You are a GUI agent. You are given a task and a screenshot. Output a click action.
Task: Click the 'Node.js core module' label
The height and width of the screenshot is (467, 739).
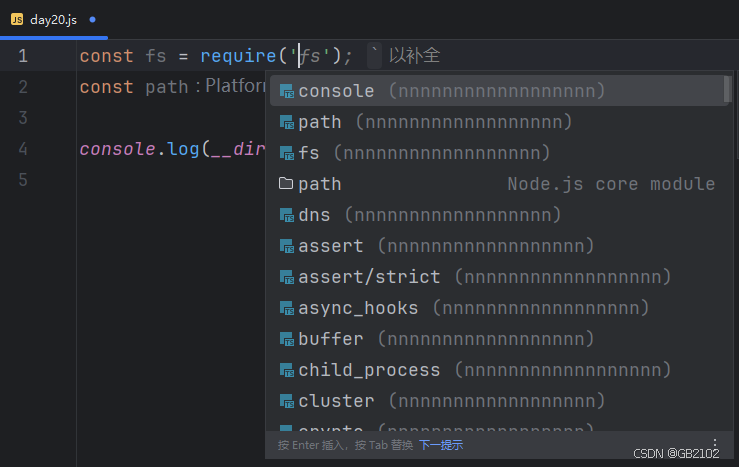click(611, 184)
